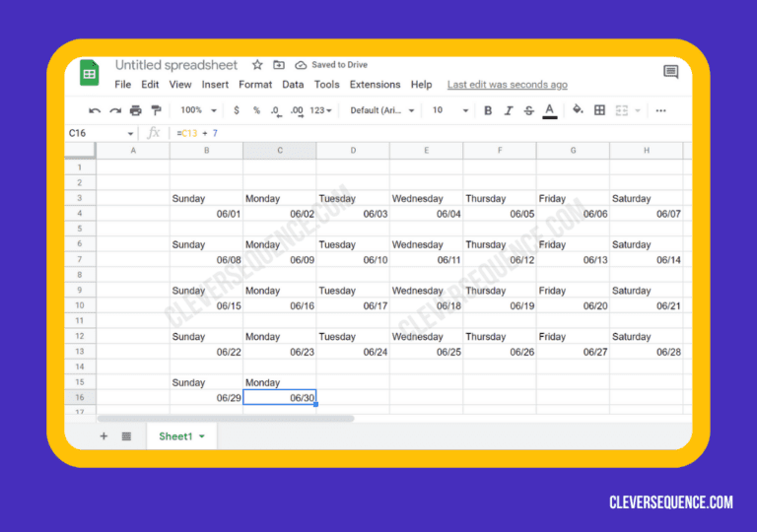Open the Default (Ari... font dropdown
The height and width of the screenshot is (532, 757).
[x=382, y=110]
